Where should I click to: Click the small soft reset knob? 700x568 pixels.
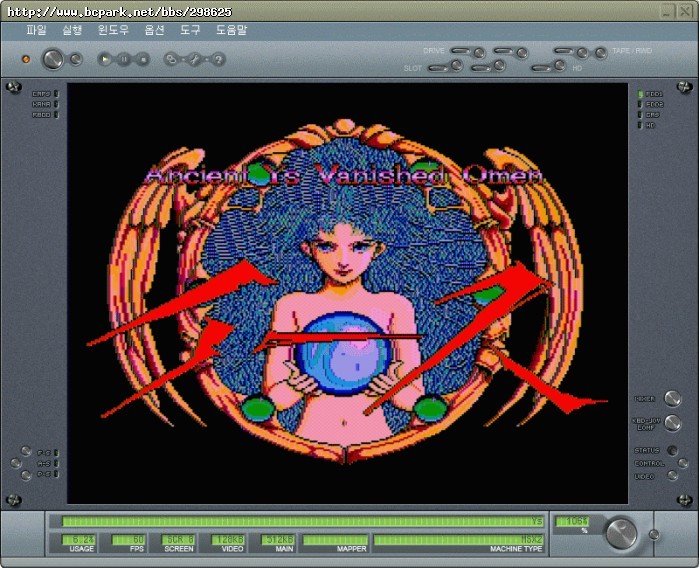(75, 59)
